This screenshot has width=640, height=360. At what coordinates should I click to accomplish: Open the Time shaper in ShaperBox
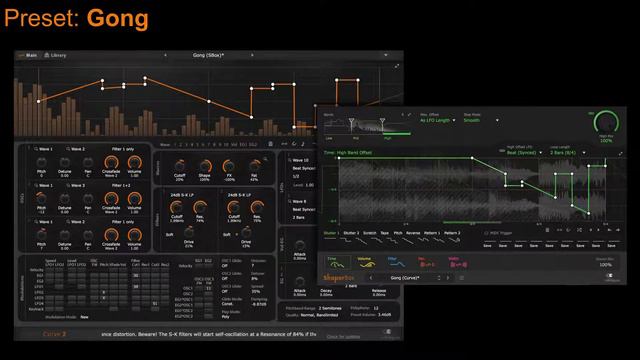(337, 262)
